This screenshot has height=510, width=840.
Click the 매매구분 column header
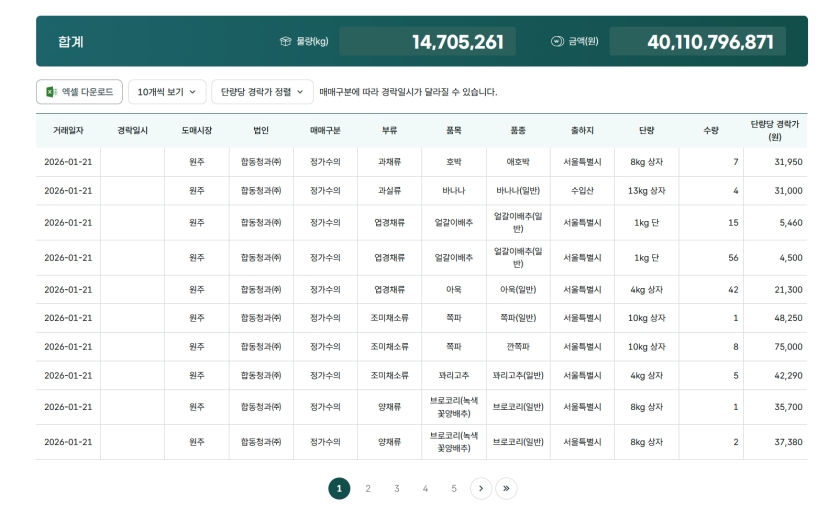point(325,130)
